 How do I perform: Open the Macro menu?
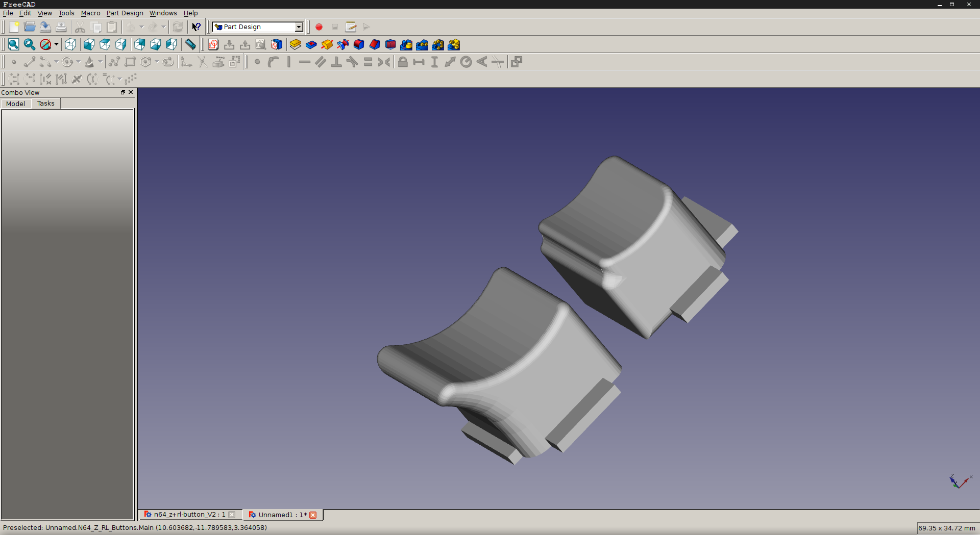pos(91,13)
